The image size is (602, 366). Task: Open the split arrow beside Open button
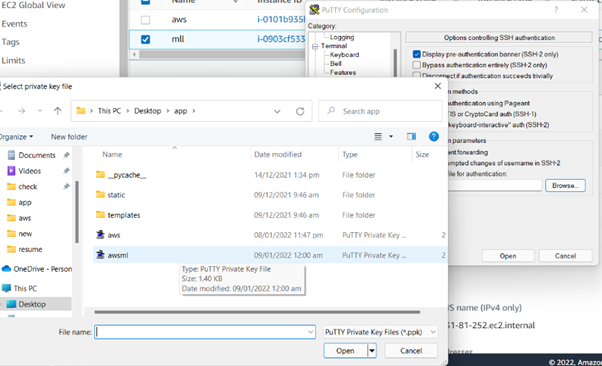point(372,351)
